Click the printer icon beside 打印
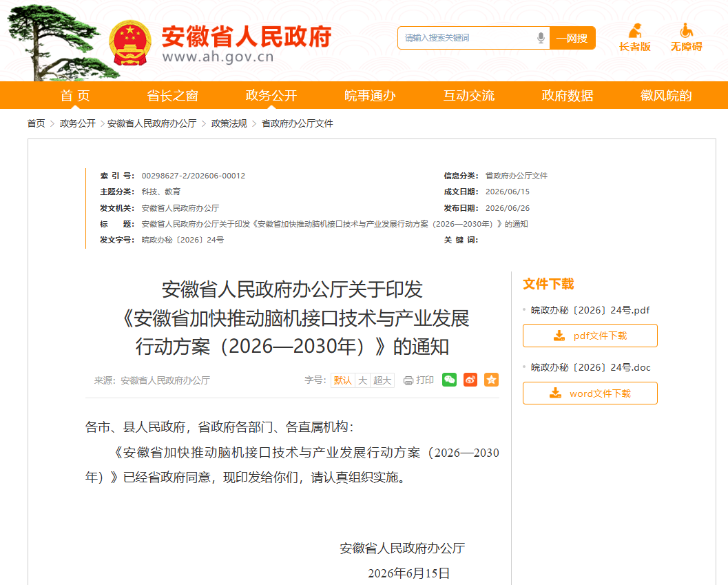Viewport: 728px width, 585px height. [408, 380]
